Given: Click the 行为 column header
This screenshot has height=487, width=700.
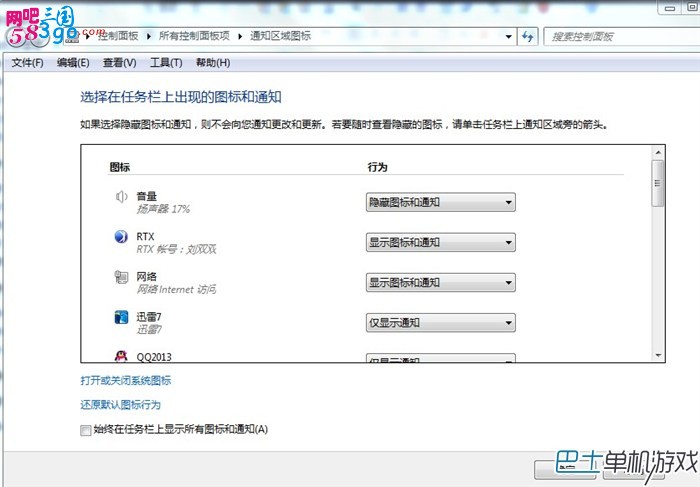Looking at the screenshot, I should coord(377,167).
